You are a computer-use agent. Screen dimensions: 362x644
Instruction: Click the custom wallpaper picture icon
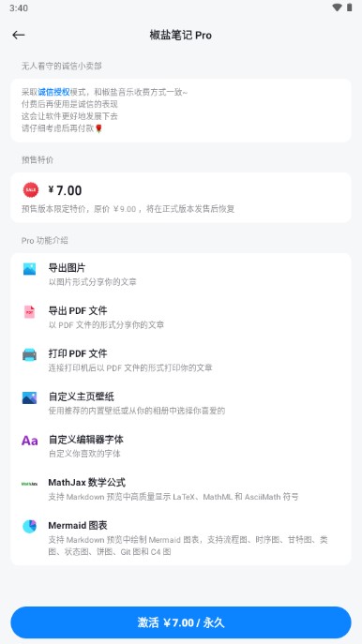click(29, 397)
